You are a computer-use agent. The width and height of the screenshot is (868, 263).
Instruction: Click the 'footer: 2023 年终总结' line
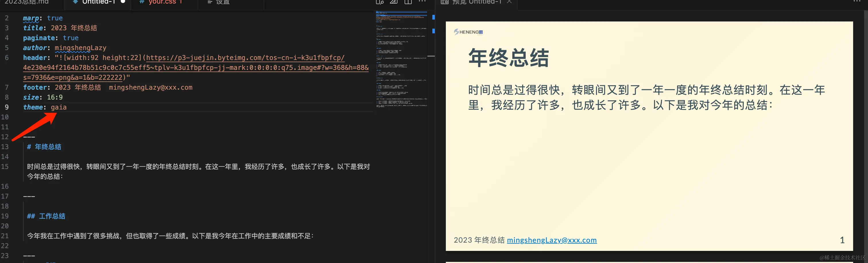[107, 87]
